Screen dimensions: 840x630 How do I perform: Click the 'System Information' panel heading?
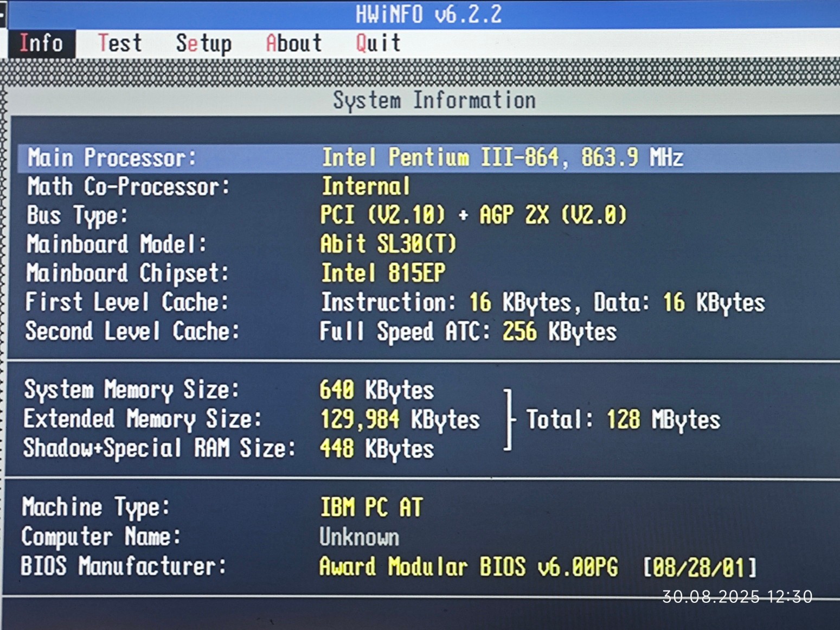tap(434, 100)
